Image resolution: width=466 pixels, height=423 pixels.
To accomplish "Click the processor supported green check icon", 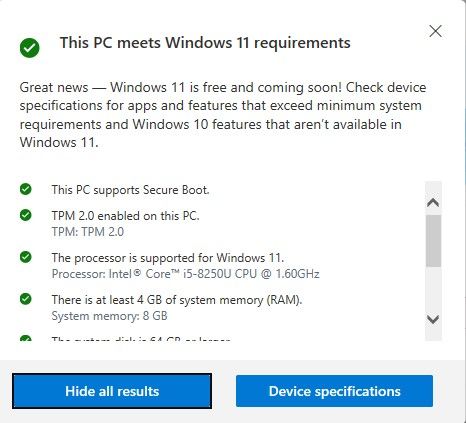I will (x=26, y=257).
